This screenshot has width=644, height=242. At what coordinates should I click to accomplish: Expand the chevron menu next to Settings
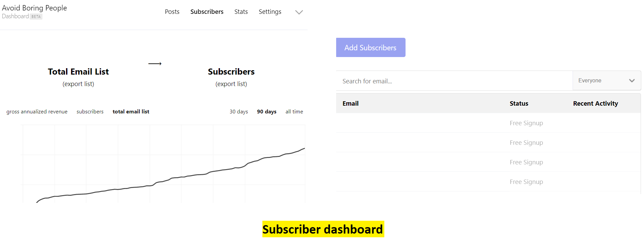coord(299,12)
